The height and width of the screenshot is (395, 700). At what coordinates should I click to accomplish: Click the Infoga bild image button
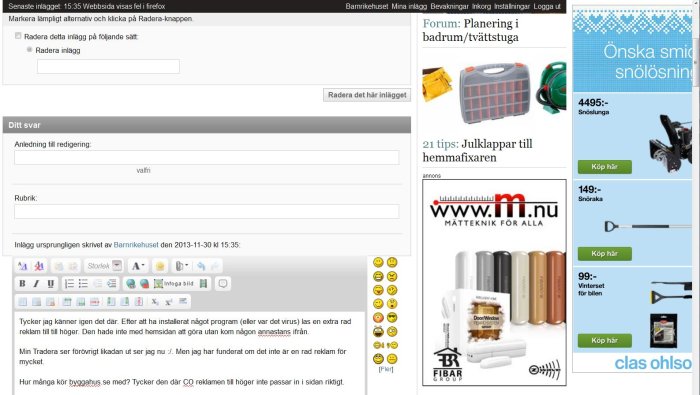(174, 283)
